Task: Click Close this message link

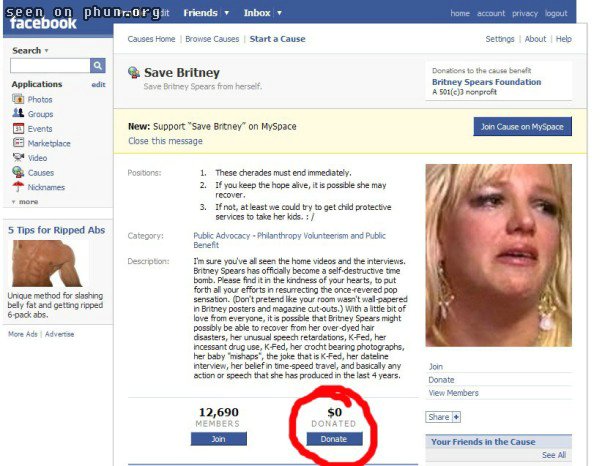Action: [165, 141]
